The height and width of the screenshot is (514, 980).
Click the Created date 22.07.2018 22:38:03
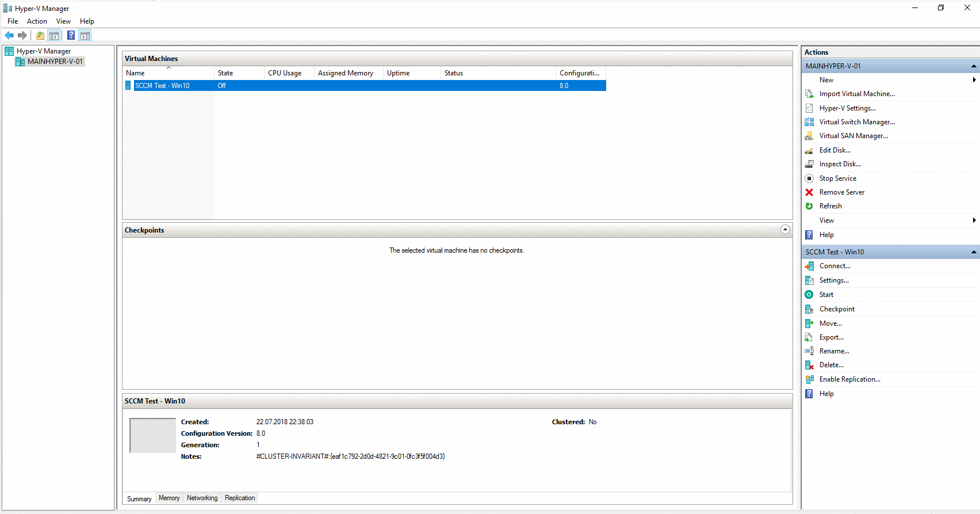(x=285, y=422)
